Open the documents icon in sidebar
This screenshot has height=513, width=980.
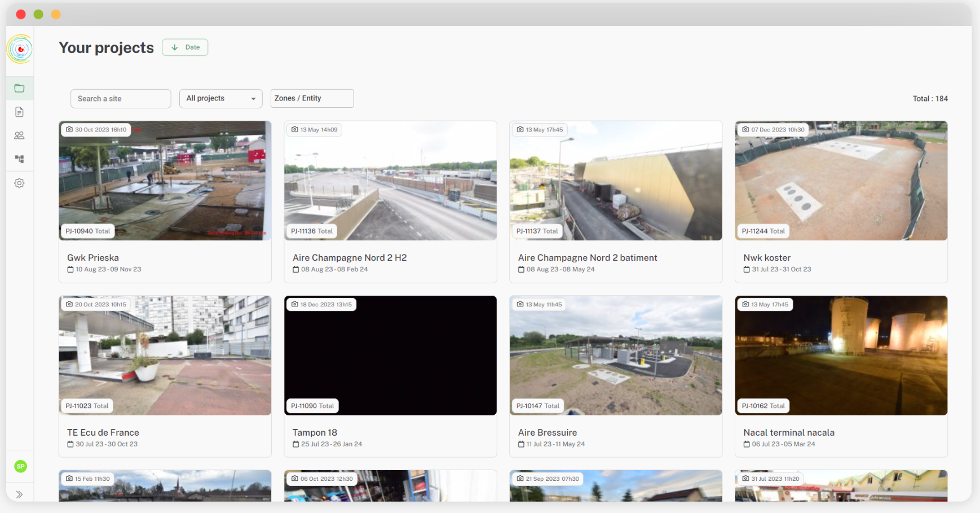[19, 112]
